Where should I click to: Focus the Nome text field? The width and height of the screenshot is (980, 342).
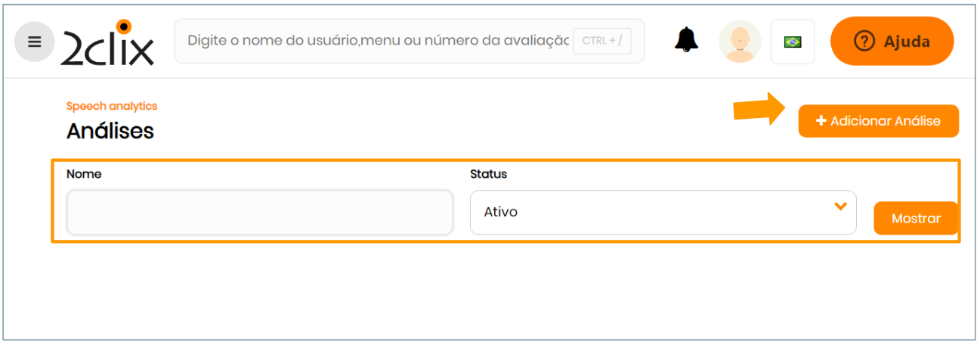[259, 212]
